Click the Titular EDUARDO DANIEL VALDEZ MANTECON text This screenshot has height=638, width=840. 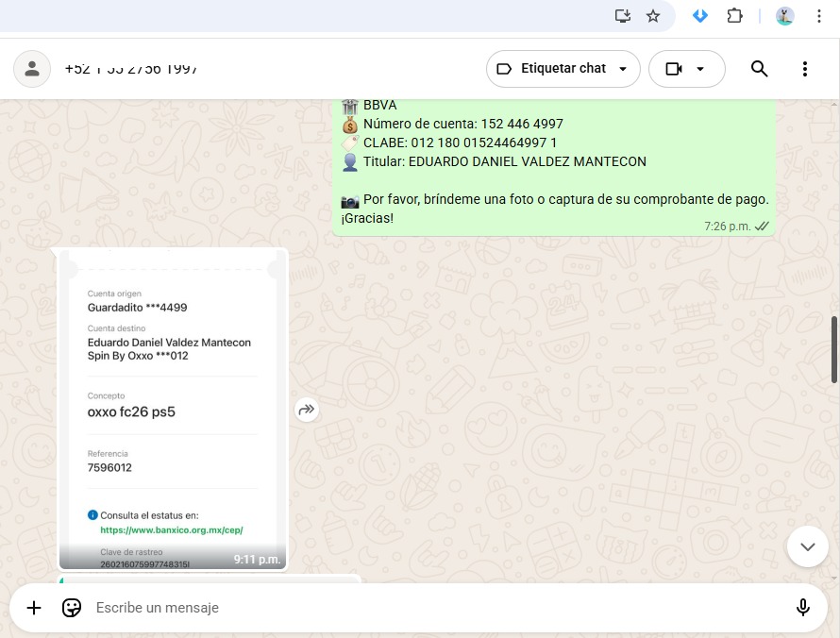505,161
